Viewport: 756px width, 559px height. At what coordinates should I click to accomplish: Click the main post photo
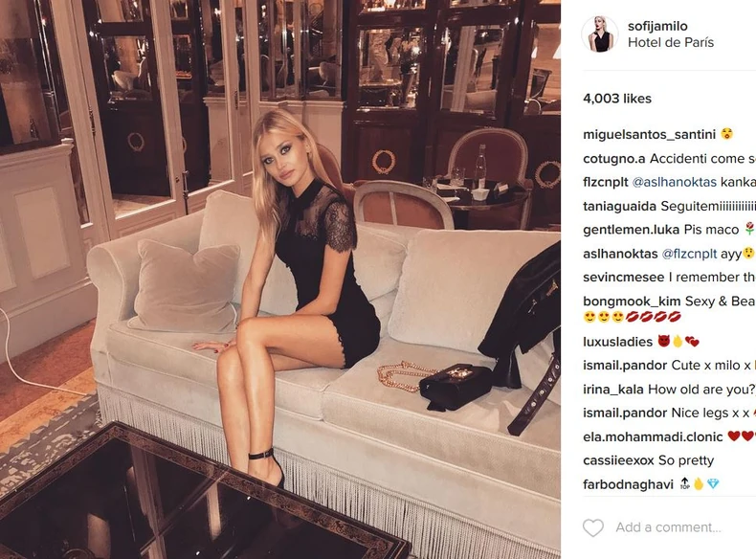[280, 279]
